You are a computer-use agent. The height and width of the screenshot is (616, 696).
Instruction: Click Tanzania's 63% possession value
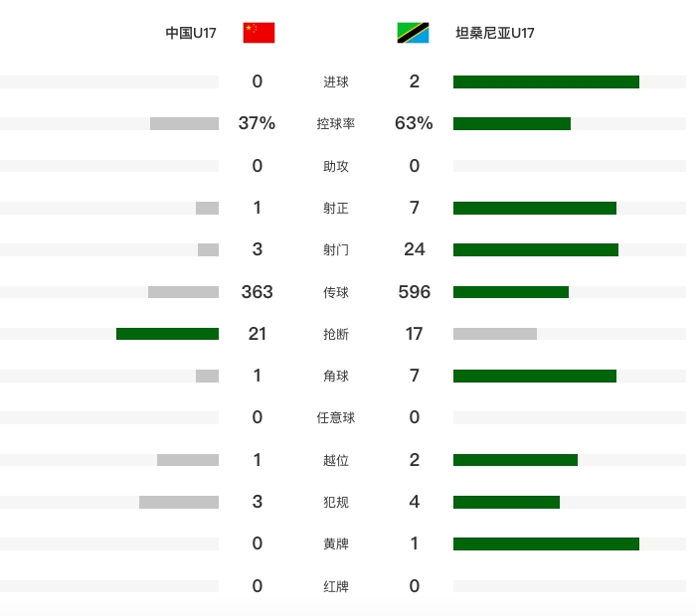414,123
